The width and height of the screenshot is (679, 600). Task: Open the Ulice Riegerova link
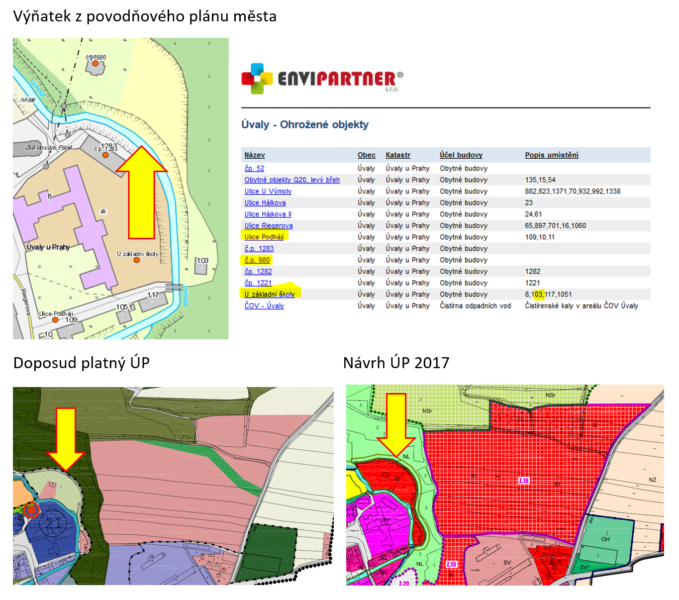tap(268, 225)
